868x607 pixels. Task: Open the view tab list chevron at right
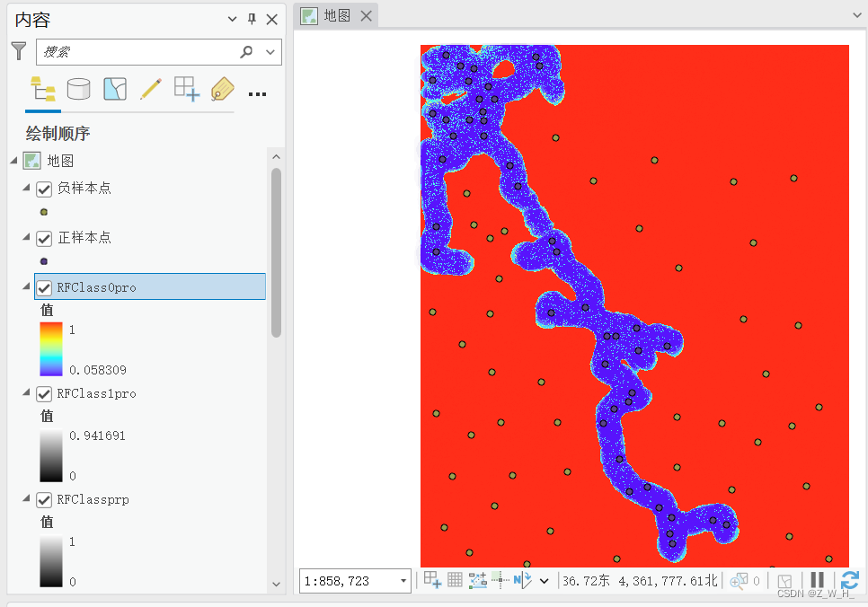[857, 15]
